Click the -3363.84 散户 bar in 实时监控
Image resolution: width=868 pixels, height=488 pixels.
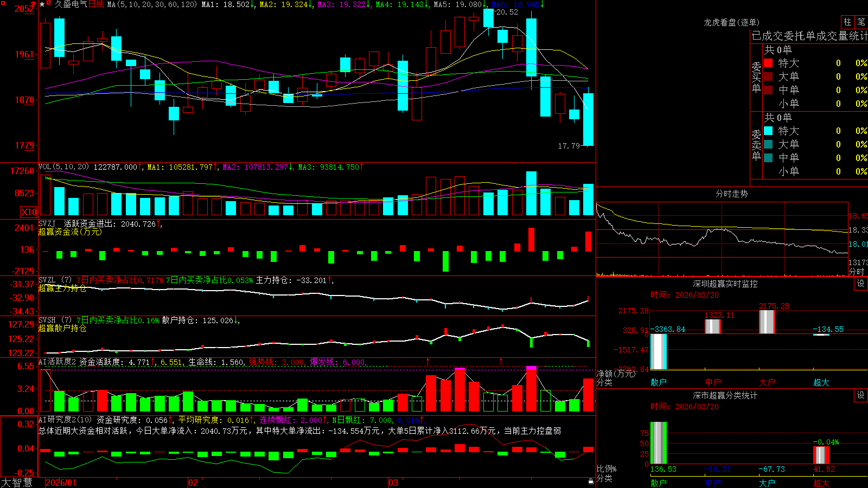pyautogui.click(x=659, y=352)
